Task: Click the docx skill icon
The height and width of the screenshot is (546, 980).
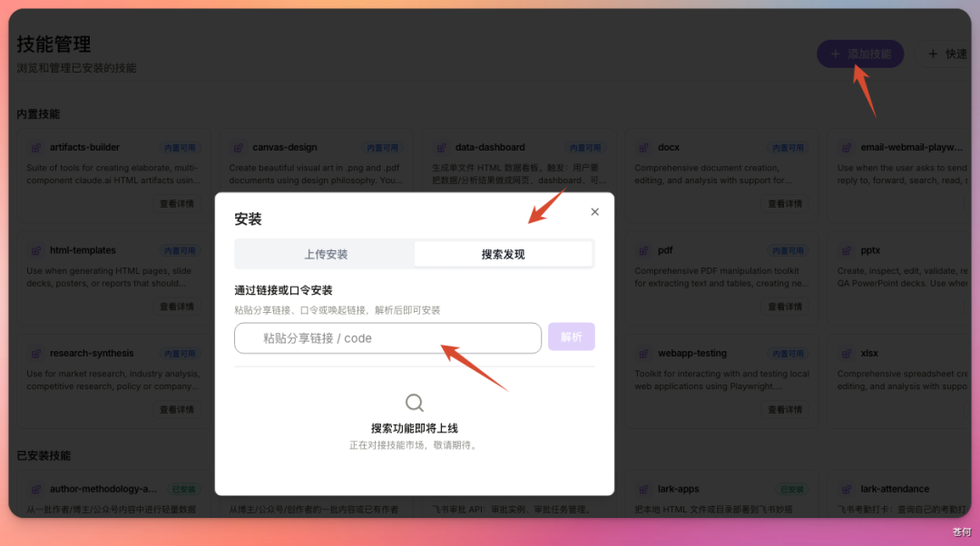Action: pos(643,148)
